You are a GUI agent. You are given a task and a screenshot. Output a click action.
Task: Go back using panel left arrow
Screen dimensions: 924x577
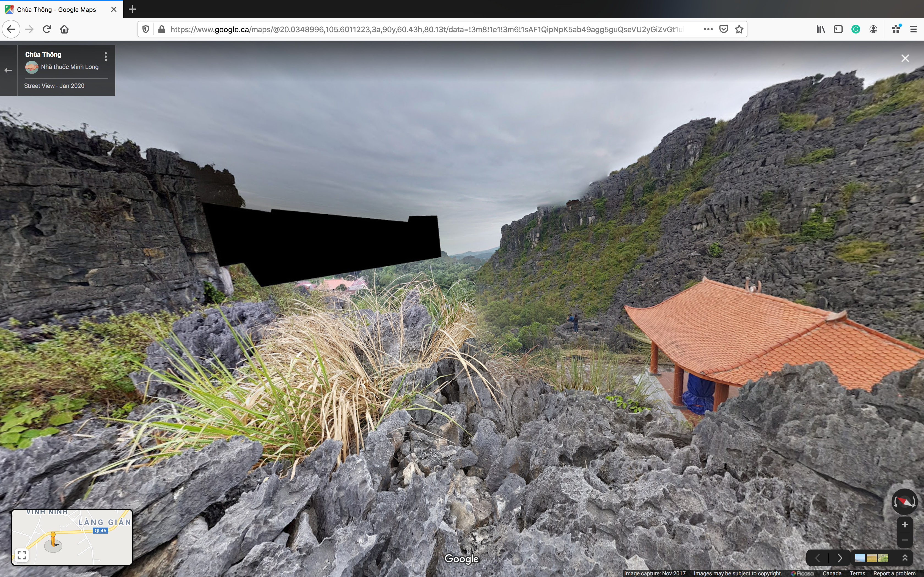point(9,70)
